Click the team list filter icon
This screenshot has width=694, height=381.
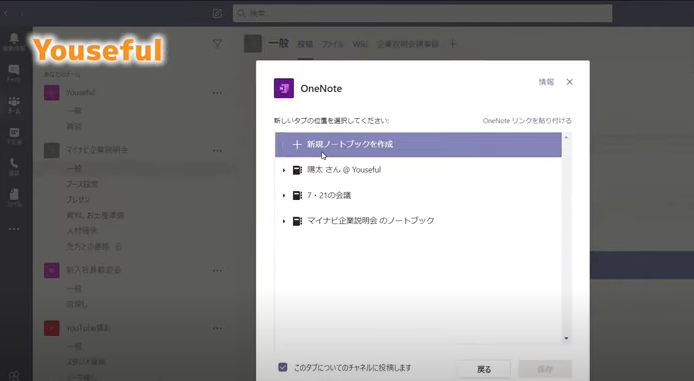217,43
